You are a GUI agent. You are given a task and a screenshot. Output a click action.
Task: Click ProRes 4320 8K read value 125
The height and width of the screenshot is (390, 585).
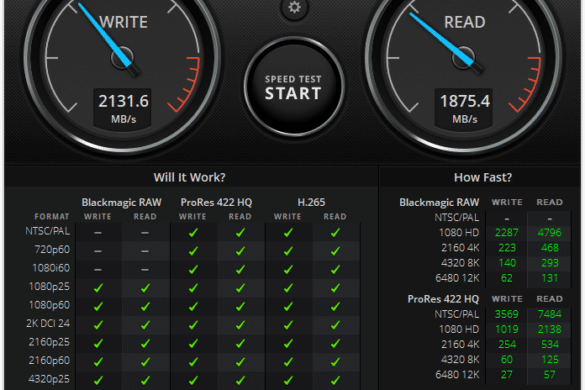(x=550, y=359)
